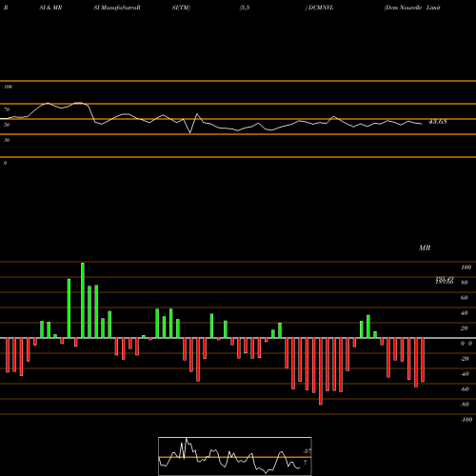The image size is (476, 476).
Task: Click the tallest green MR histogram bar
Action: coord(83,300)
